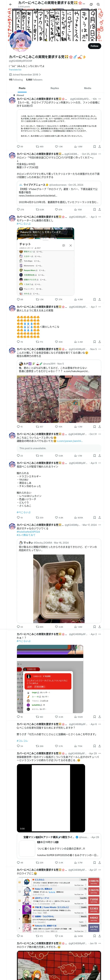
Task: Share the Apr 3 post
Action: point(100,299)
